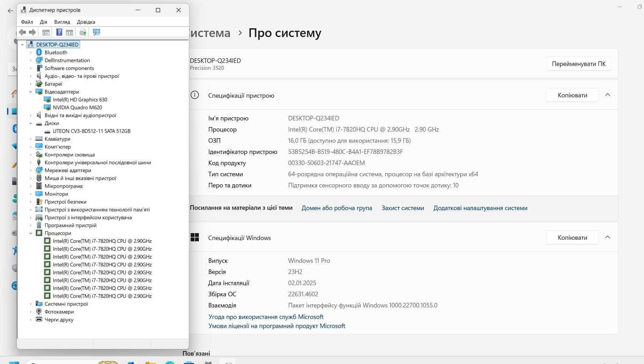Screen dimensions: 644x364
Task: Expand the Комп'ютер category arrow
Action: pos(31,147)
